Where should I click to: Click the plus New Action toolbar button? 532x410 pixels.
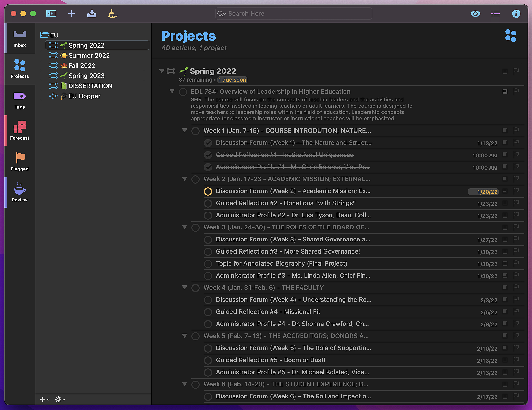pyautogui.click(x=71, y=14)
